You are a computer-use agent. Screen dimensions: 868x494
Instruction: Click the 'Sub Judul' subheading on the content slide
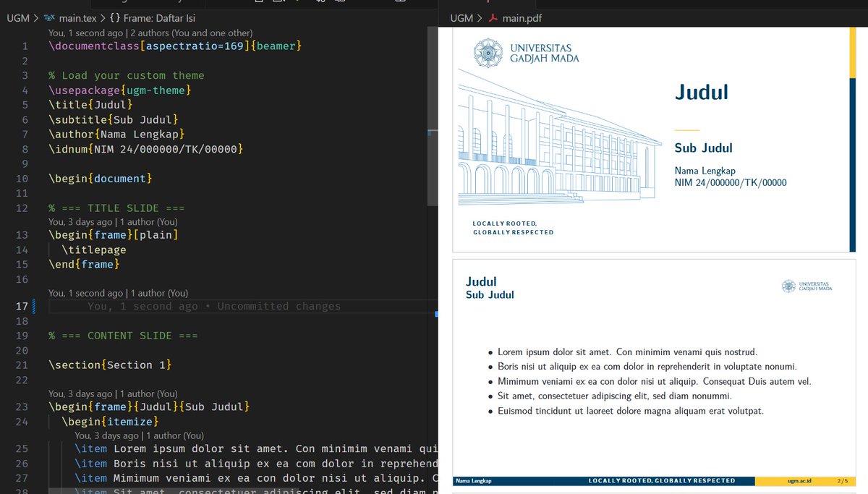[490, 295]
